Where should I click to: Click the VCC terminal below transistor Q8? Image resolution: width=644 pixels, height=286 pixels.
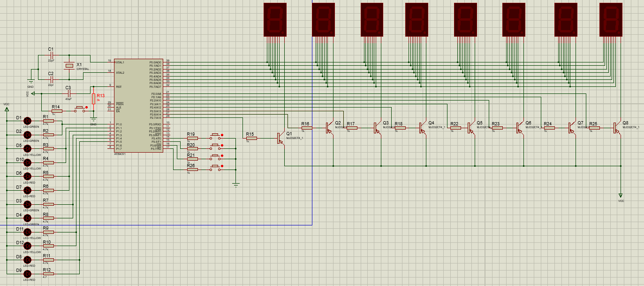[621, 195]
